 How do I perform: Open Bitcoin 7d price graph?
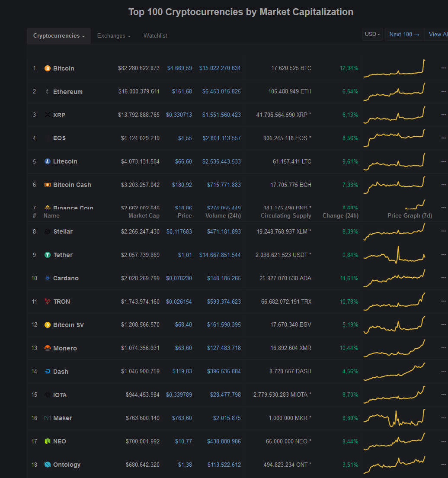point(394,68)
